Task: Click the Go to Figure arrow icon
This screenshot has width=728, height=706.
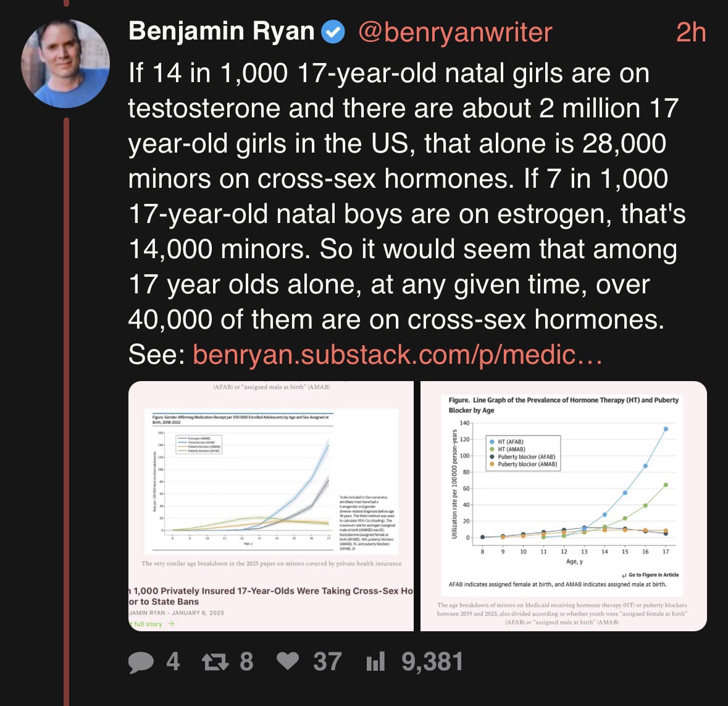Action: coord(625,574)
